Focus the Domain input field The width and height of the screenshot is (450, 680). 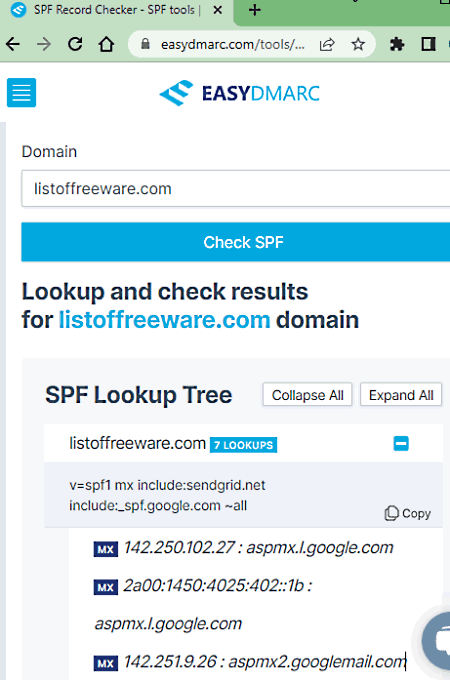236,189
